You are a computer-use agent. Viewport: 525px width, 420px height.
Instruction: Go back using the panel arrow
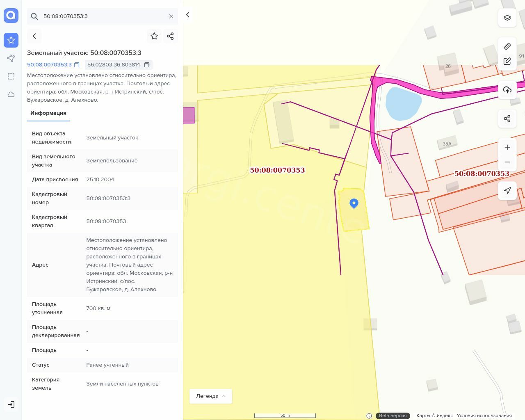tap(34, 36)
